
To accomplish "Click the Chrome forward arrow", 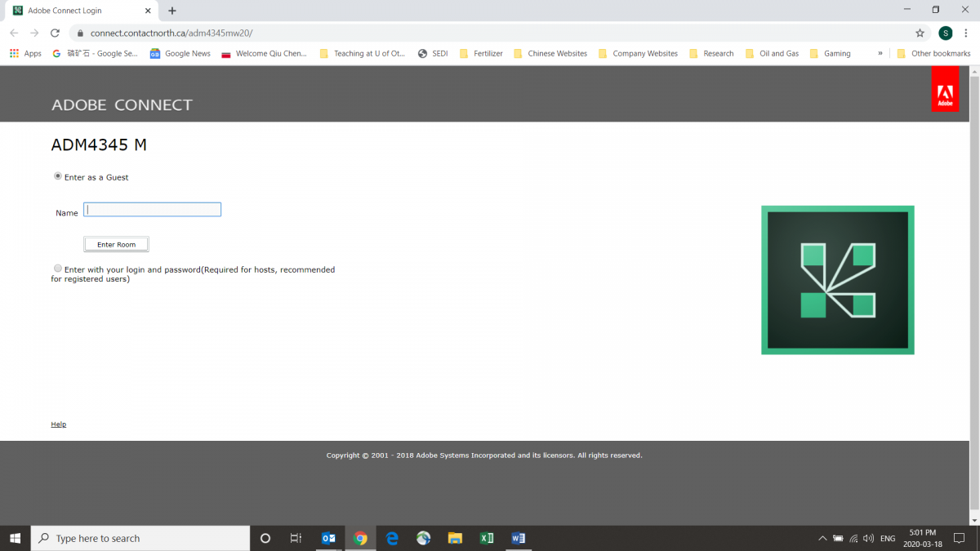I will pyautogui.click(x=34, y=33).
